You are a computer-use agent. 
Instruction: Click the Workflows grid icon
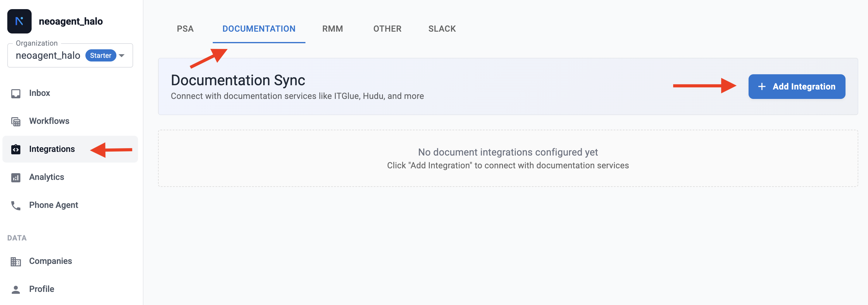coord(16,121)
